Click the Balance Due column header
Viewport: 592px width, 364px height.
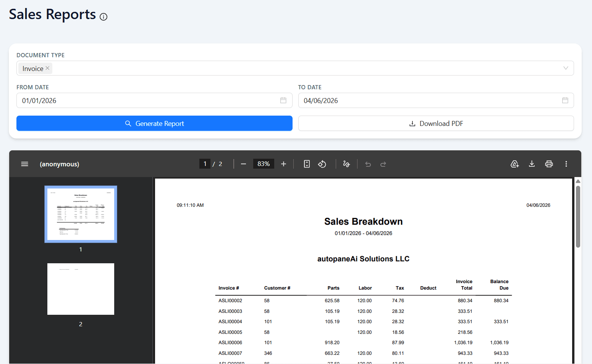point(499,285)
